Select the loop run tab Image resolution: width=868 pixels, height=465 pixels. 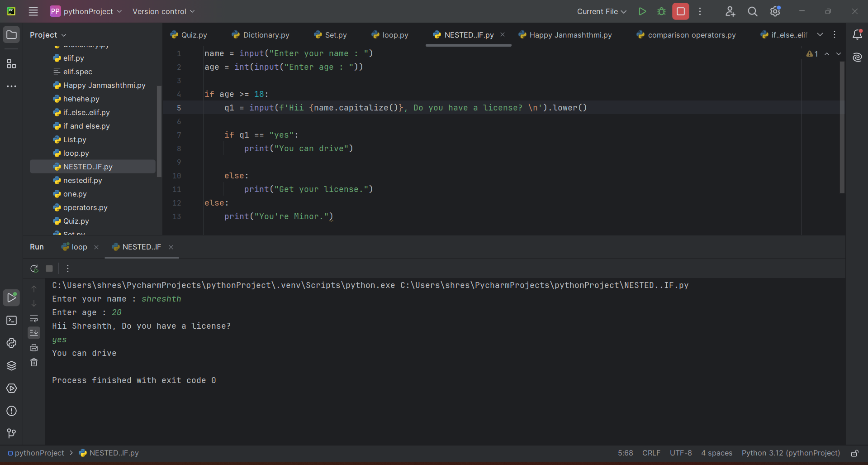pos(75,247)
